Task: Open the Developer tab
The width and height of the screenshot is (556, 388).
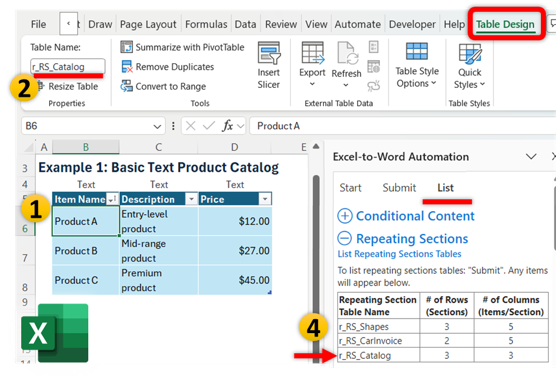Action: [x=412, y=24]
